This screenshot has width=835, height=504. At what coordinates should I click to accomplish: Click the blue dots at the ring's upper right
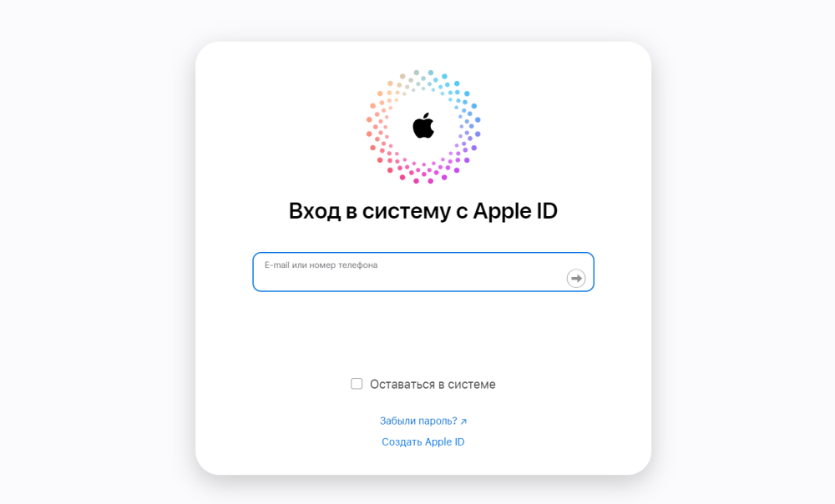click(x=459, y=95)
